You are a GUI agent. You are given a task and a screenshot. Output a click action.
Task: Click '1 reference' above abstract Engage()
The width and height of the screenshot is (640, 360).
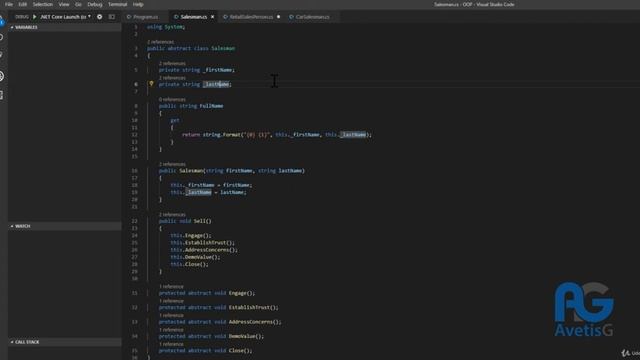pyautogui.click(x=171, y=287)
